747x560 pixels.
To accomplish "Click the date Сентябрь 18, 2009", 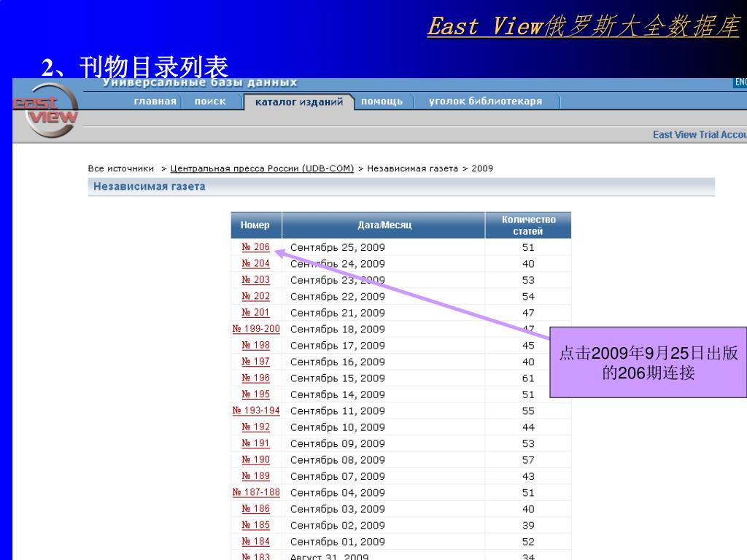I will [338, 330].
